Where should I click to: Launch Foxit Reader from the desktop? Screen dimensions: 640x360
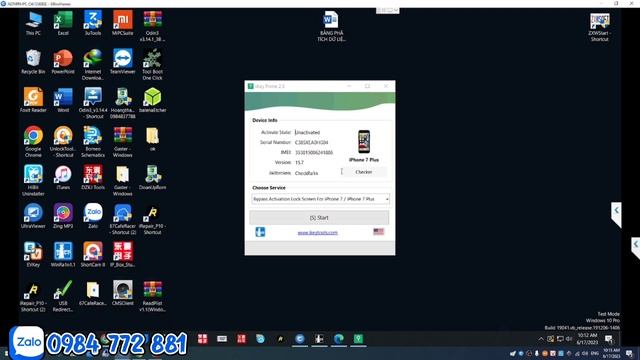[x=33, y=100]
